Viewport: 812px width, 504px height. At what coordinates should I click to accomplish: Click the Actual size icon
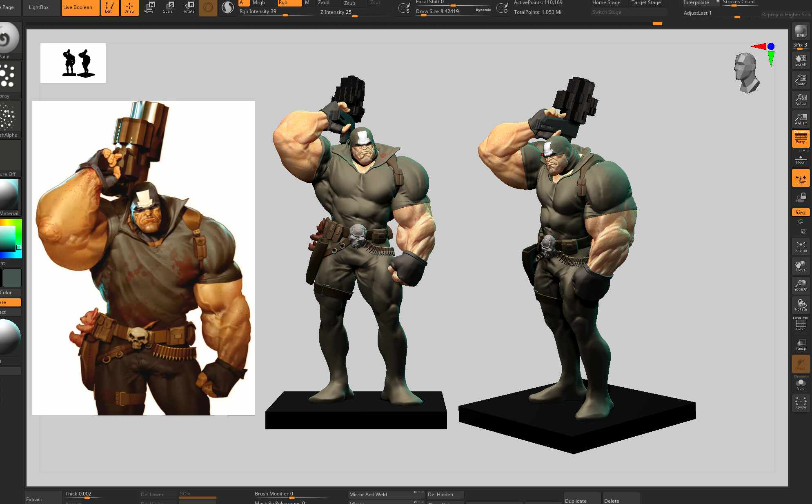tap(801, 99)
